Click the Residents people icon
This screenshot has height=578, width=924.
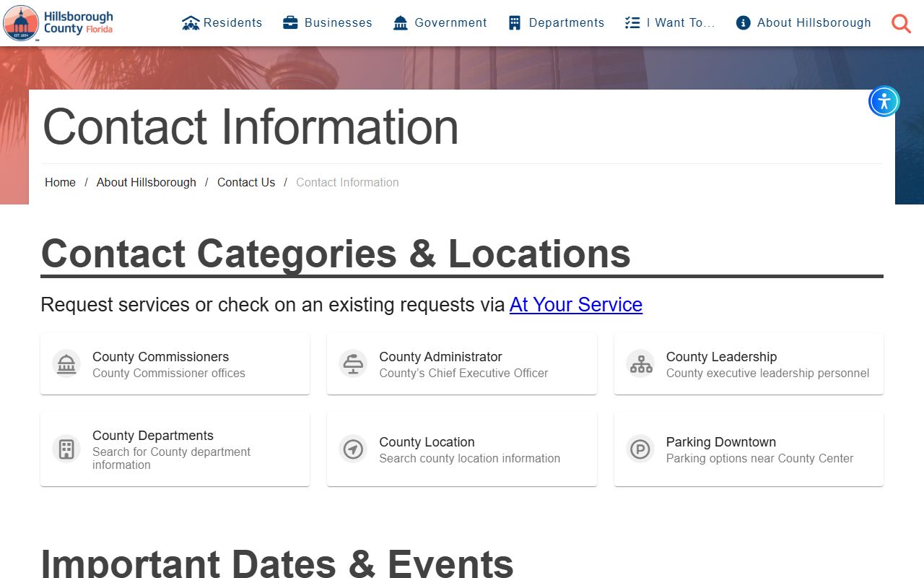point(191,23)
